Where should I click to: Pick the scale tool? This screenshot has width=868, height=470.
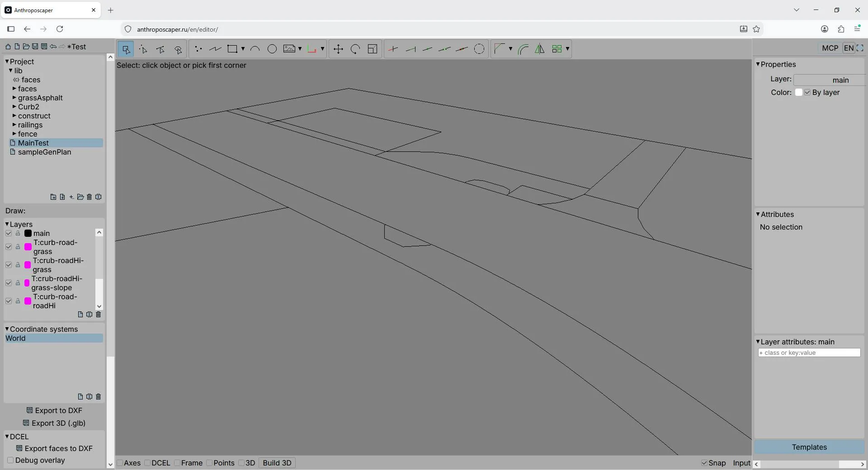click(373, 49)
